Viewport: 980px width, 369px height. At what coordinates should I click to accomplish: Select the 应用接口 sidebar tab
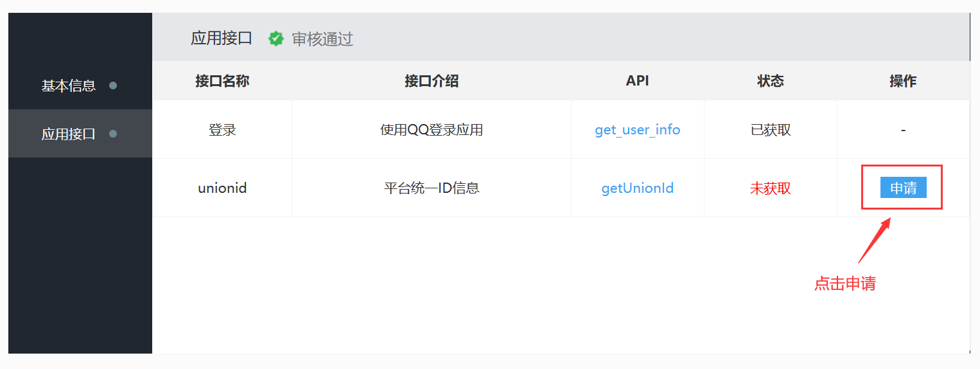[69, 134]
